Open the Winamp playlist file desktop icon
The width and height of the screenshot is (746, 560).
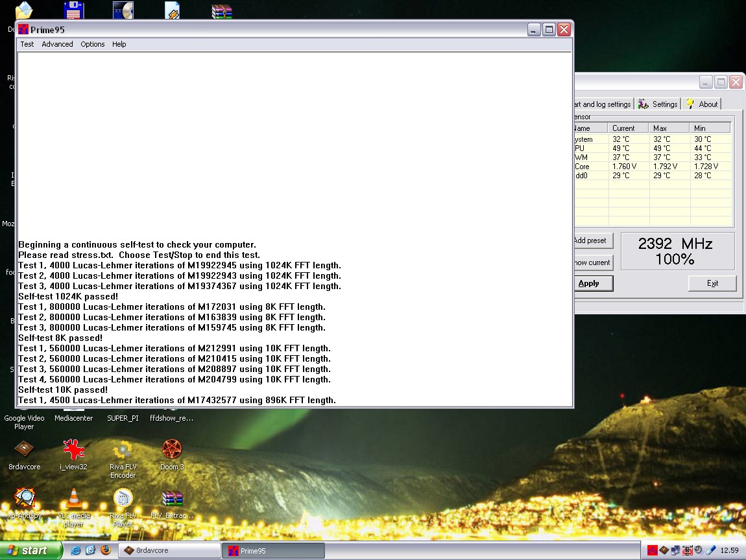pos(172,10)
